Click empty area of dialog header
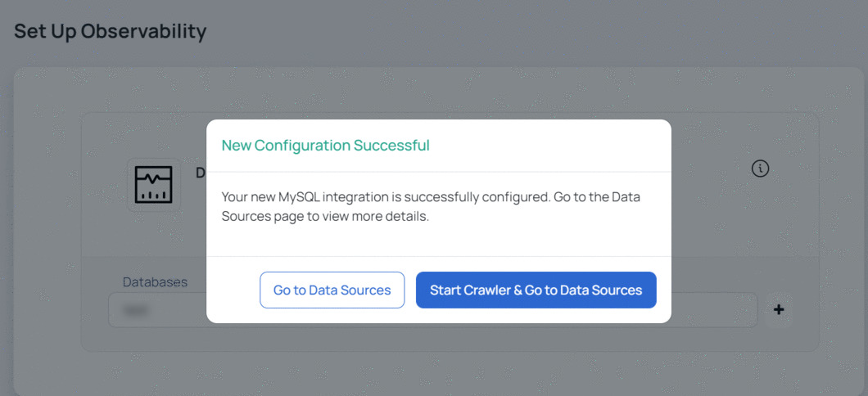Image resolution: width=868 pixels, height=396 pixels. click(548, 146)
